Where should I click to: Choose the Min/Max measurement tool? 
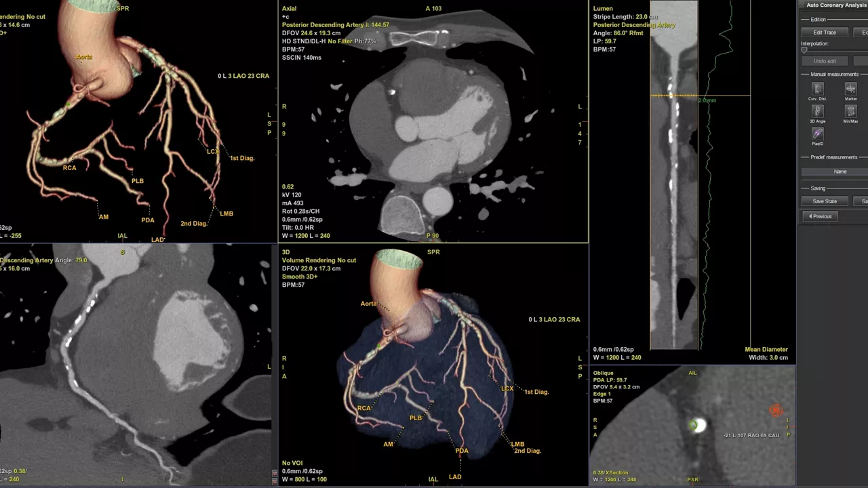(850, 111)
